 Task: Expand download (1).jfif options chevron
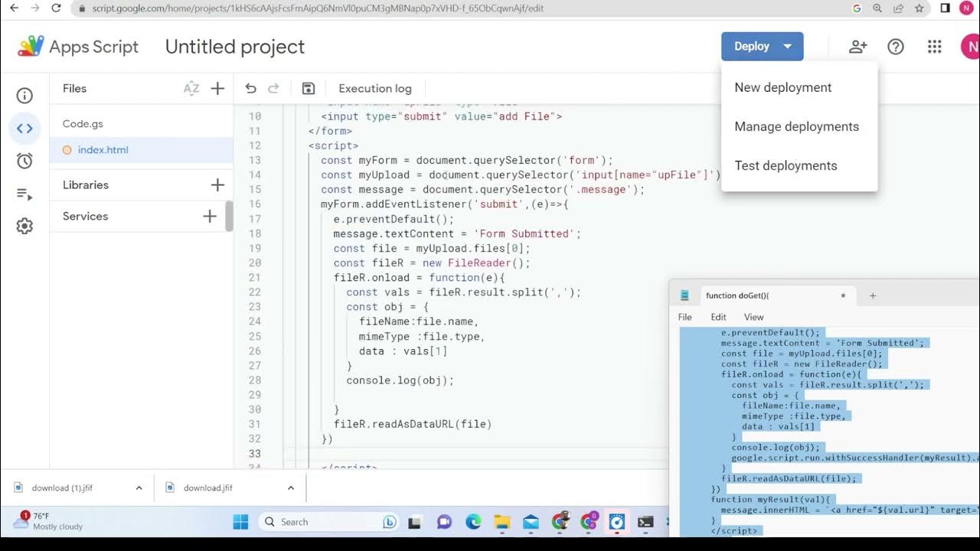coord(139,488)
